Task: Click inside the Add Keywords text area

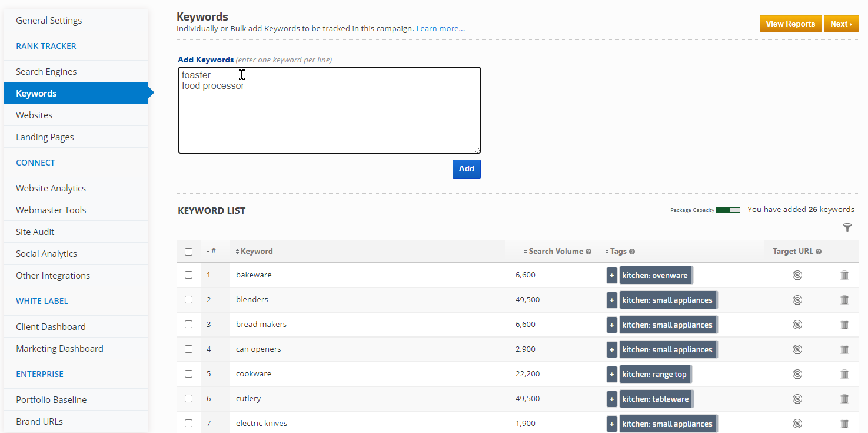Action: (x=330, y=118)
